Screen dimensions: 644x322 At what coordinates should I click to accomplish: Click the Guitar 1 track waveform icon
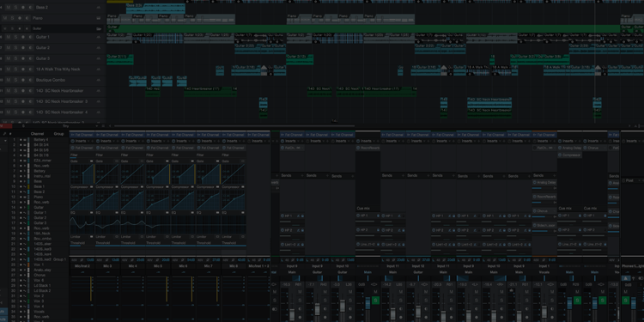(99, 37)
